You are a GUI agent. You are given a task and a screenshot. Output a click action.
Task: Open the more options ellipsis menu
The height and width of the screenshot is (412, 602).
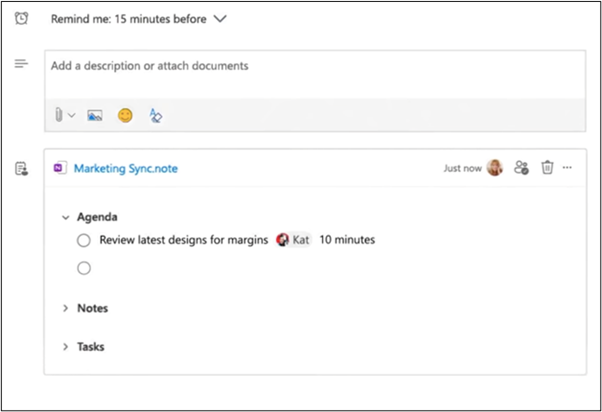click(567, 167)
